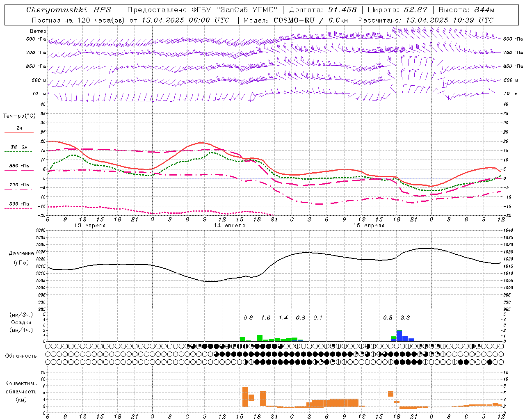Click the Ветер wind panel label
This screenshot has height=420, width=525.
[38, 31]
